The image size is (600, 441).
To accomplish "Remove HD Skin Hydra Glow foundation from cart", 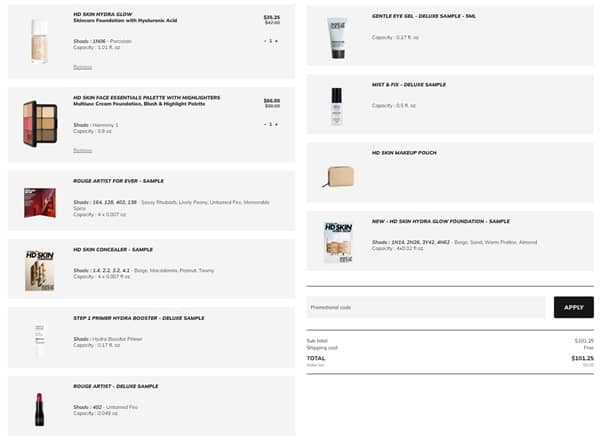I will 83,67.
